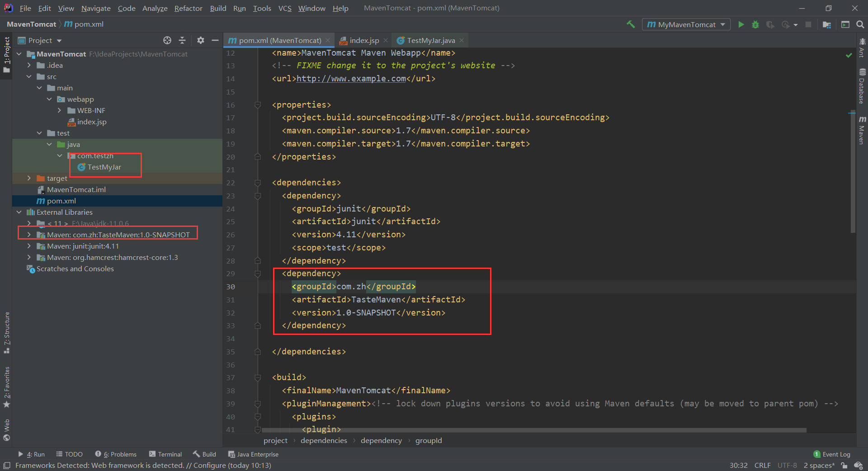Run MyMavenTomcat with green play icon
Image resolution: width=868 pixels, height=471 pixels.
point(741,24)
